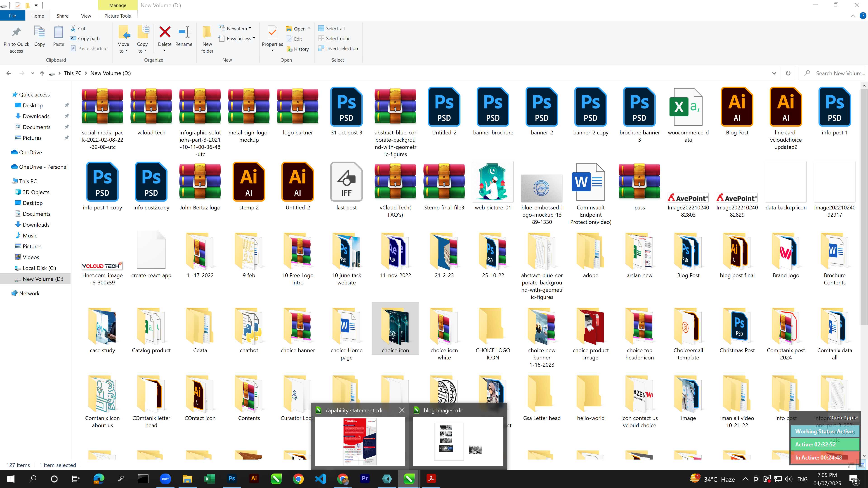Click the Windows Start button
The width and height of the screenshot is (868, 488).
tap(11, 479)
